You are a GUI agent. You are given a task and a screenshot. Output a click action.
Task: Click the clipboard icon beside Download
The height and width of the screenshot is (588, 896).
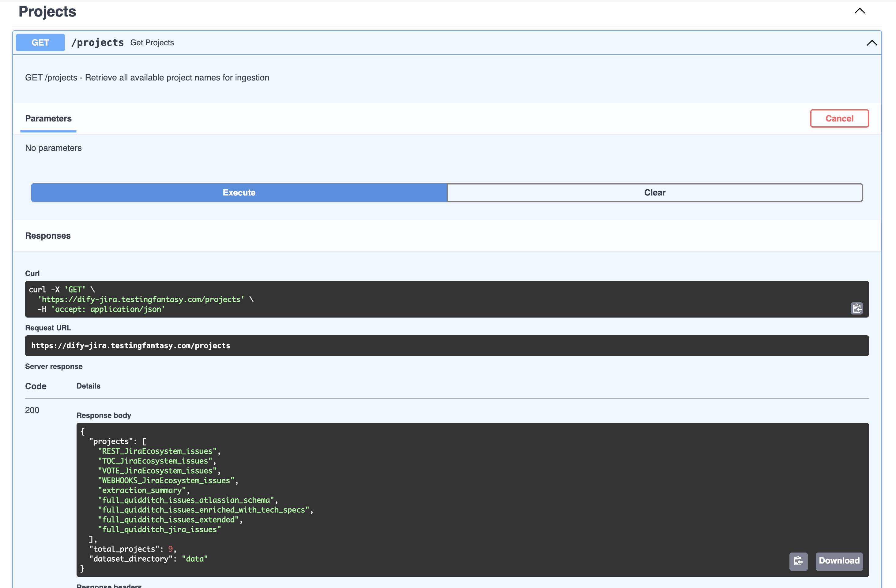(x=799, y=561)
